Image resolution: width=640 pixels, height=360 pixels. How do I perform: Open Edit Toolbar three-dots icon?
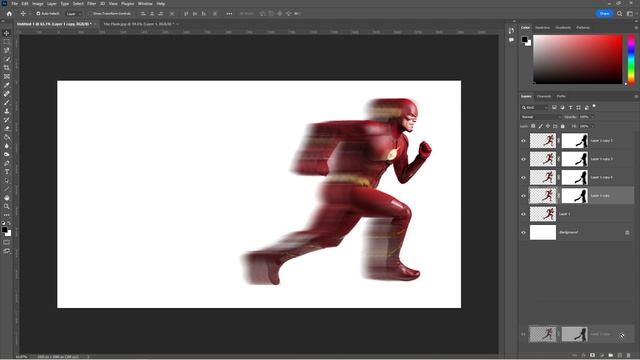pos(7,215)
